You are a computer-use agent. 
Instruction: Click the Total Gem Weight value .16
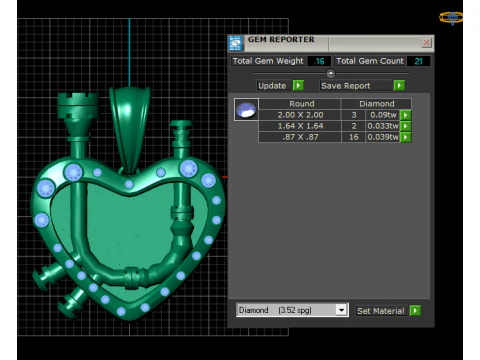point(319,61)
